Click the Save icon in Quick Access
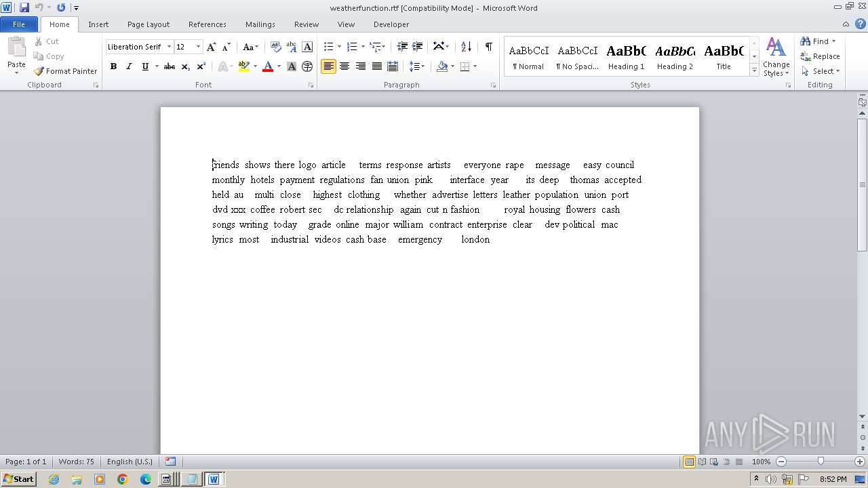The image size is (868, 488). [x=24, y=7]
